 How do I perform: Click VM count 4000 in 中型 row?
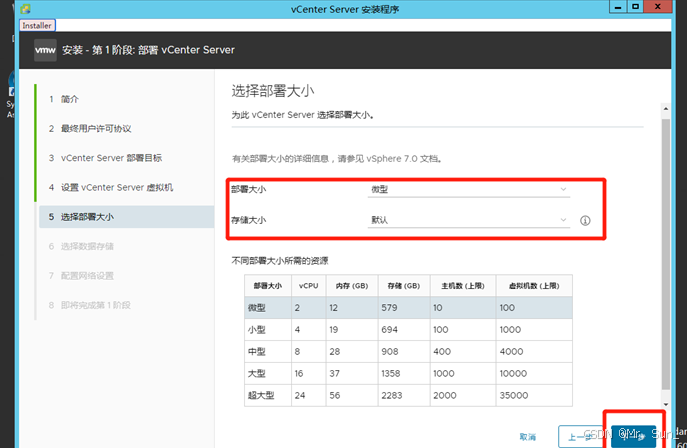(511, 352)
